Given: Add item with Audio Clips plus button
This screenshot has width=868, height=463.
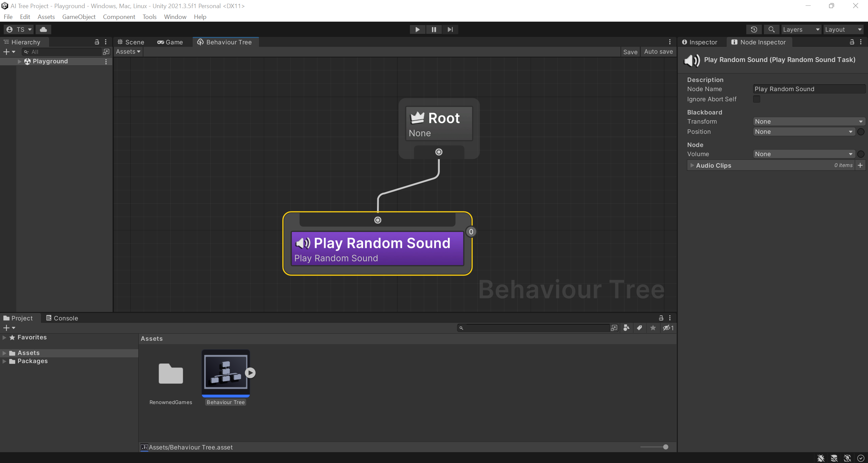Looking at the screenshot, I should tap(860, 165).
